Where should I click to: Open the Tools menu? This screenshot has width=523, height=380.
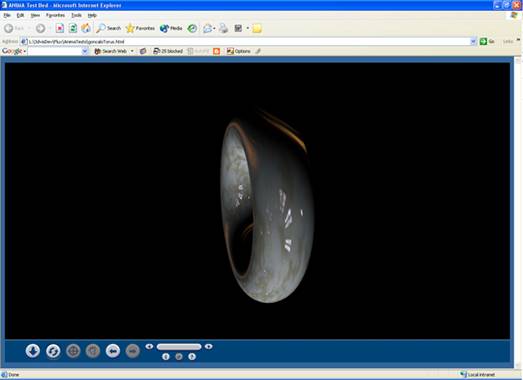[76, 15]
